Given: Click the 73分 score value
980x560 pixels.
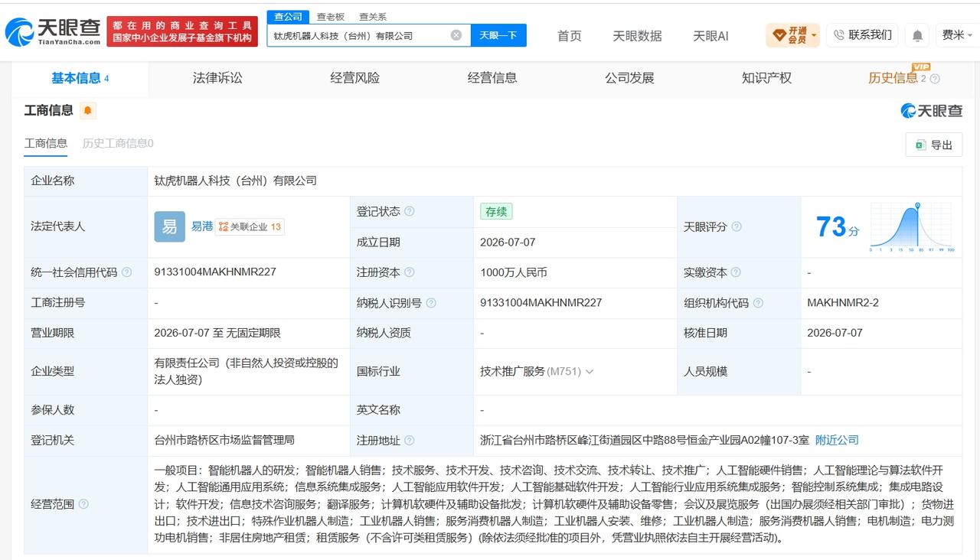Looking at the screenshot, I should [x=838, y=227].
